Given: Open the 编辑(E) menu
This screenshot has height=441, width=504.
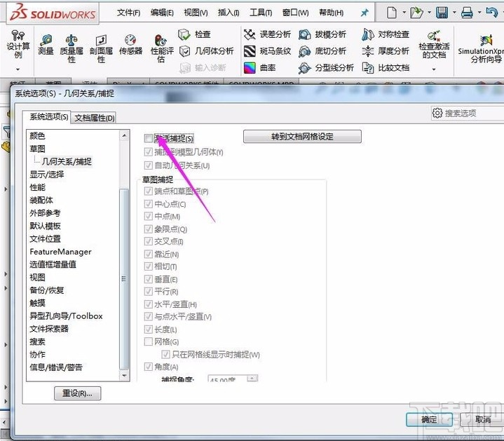Looking at the screenshot, I should click(x=162, y=13).
